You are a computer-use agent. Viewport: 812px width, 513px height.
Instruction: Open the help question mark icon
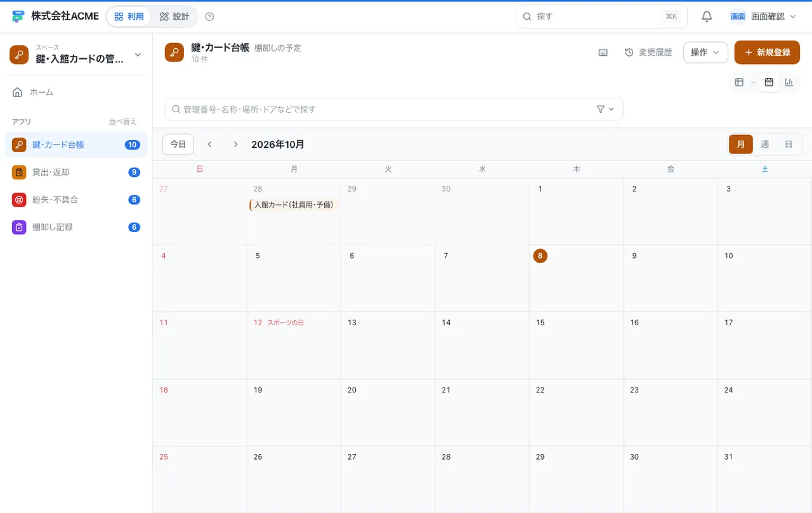[210, 16]
